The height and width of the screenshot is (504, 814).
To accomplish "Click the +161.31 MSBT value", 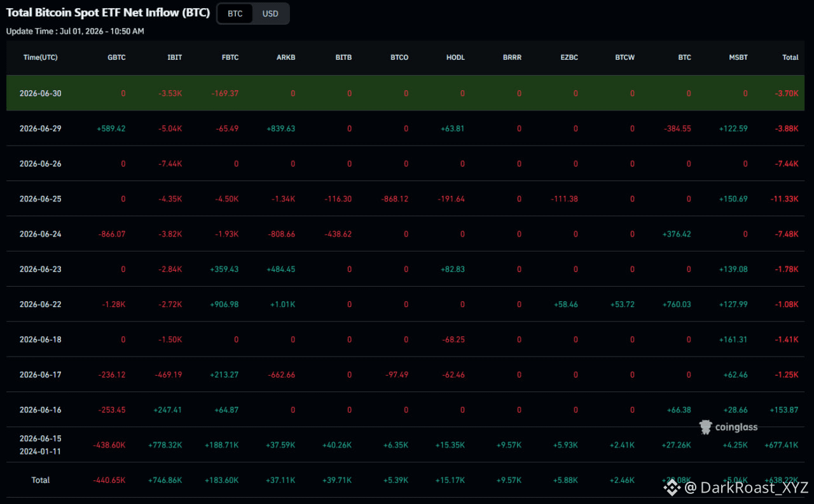I will click(x=733, y=339).
